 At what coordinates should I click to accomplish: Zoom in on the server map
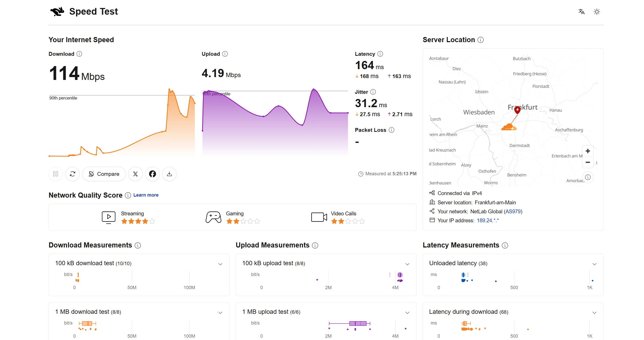coord(588,151)
